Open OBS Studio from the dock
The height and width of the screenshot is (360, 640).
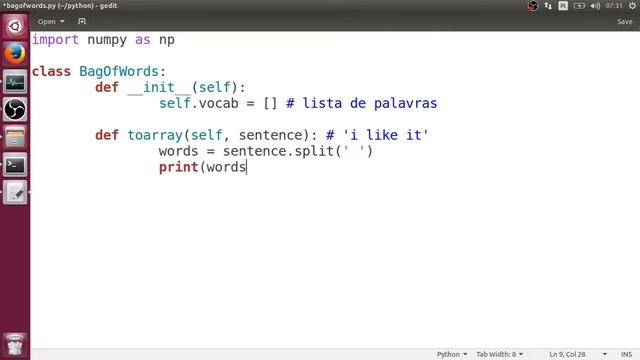point(15,109)
